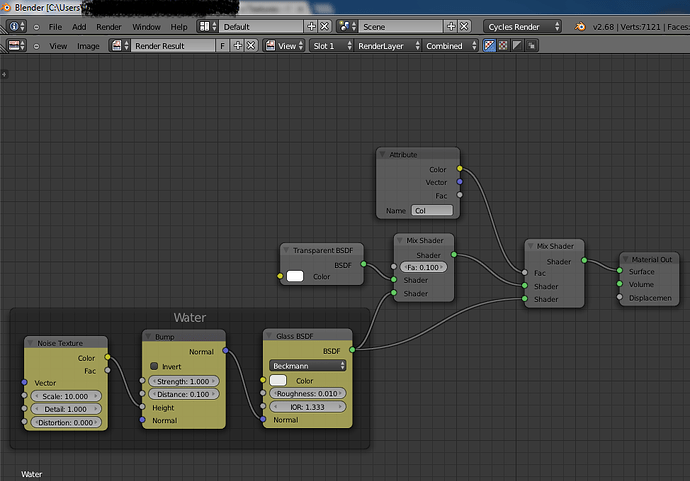Collapse the Noise Texture node

point(30,343)
